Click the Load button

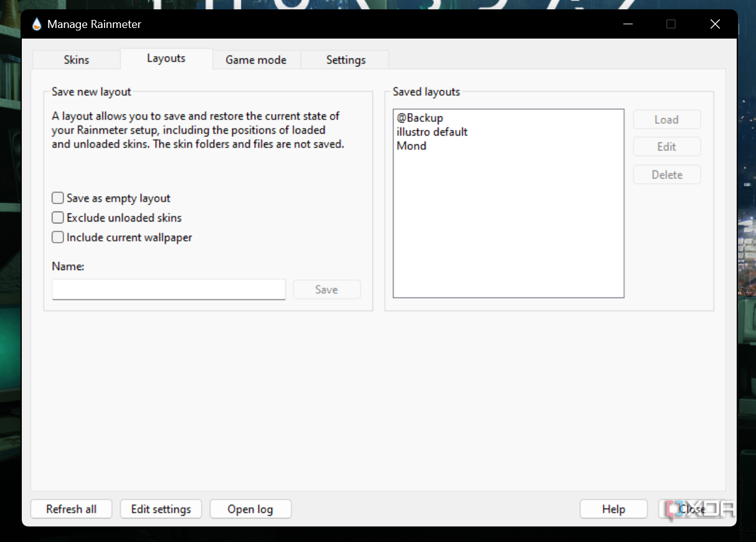(666, 119)
